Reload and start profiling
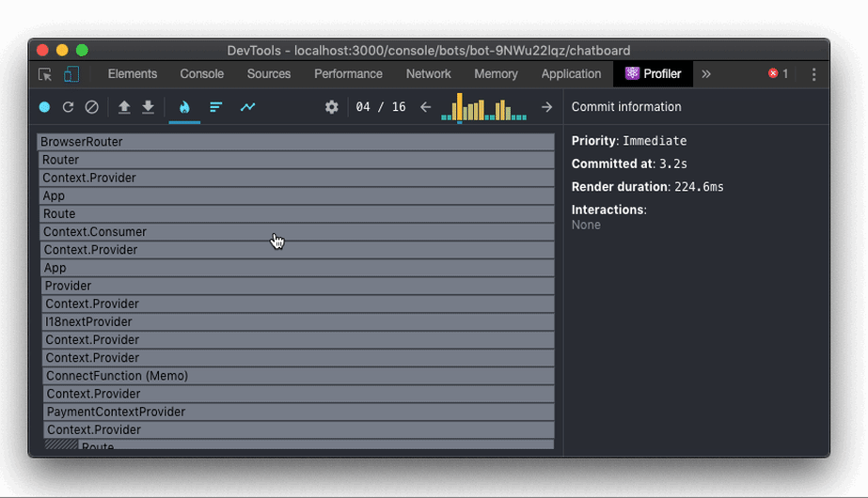The width and height of the screenshot is (868, 498). click(x=68, y=107)
